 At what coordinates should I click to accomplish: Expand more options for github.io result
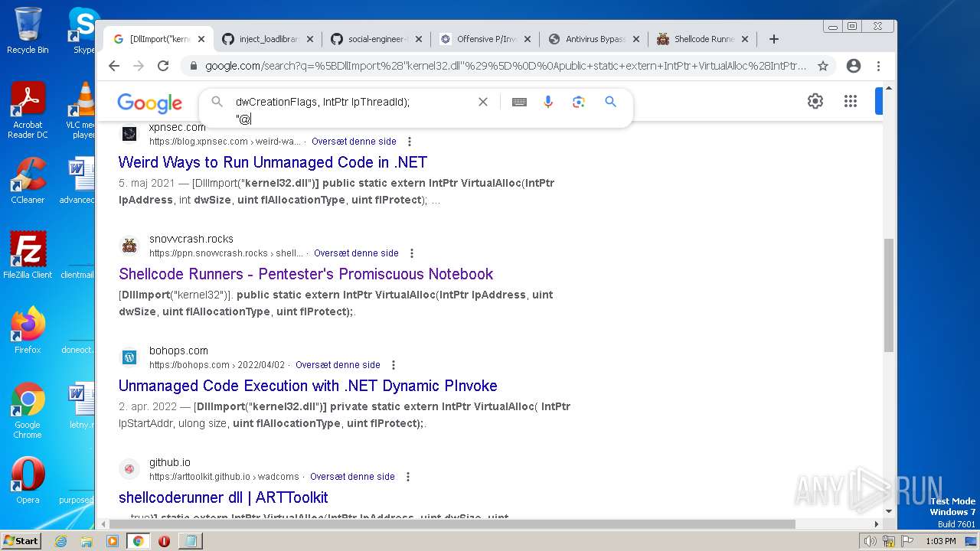tap(408, 477)
